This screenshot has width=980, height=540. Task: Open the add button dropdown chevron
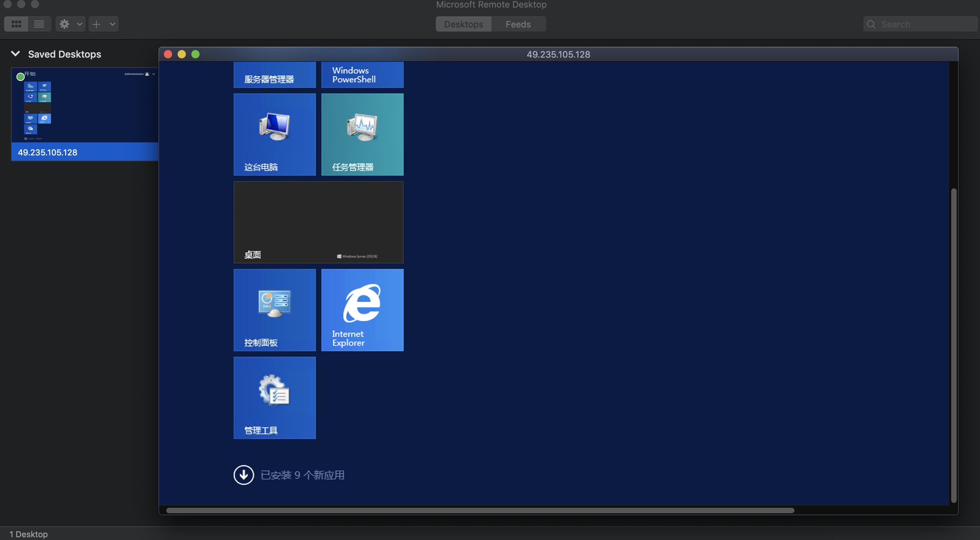(x=112, y=24)
